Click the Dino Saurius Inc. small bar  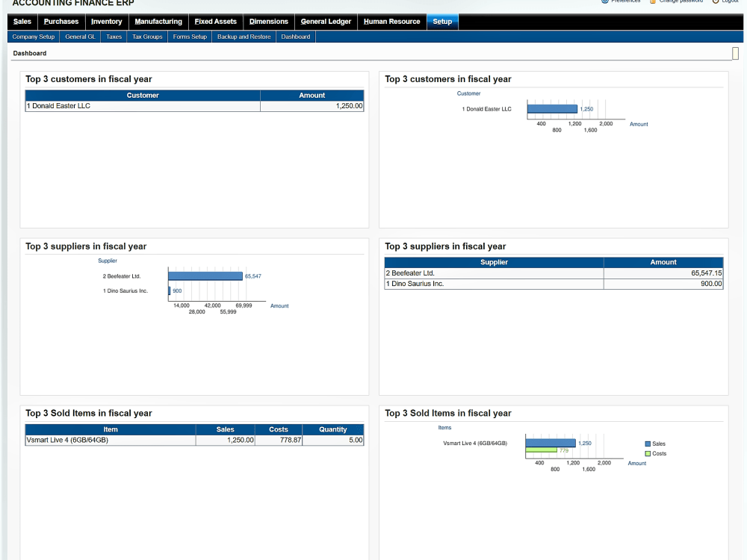pyautogui.click(x=169, y=290)
